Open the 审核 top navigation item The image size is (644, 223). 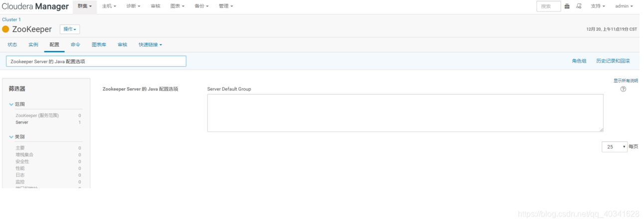point(156,6)
